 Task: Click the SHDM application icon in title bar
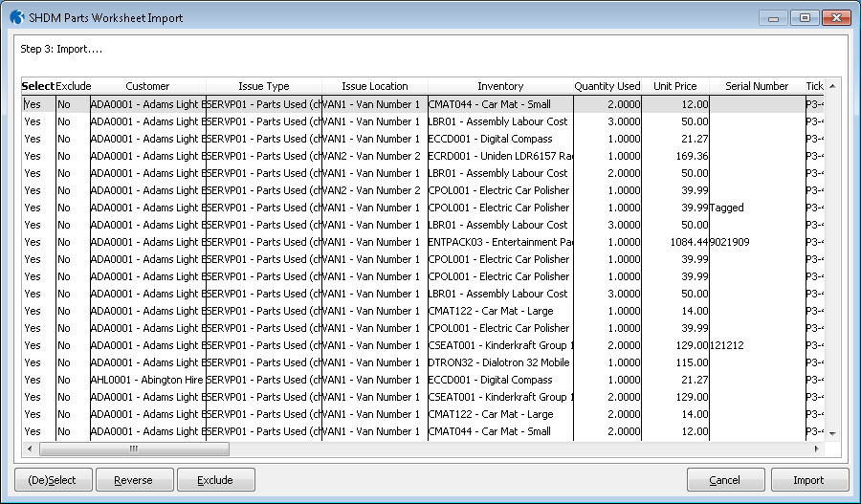17,17
